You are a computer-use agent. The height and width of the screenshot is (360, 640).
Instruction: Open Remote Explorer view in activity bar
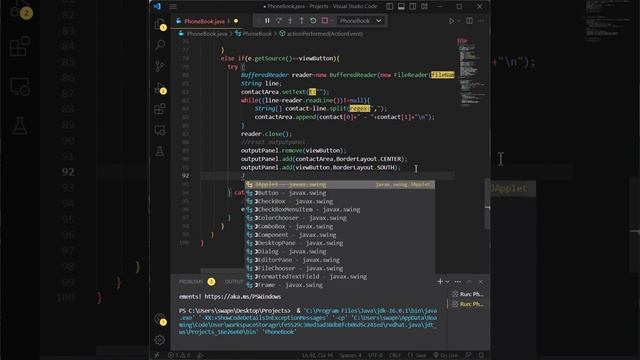pos(160,130)
